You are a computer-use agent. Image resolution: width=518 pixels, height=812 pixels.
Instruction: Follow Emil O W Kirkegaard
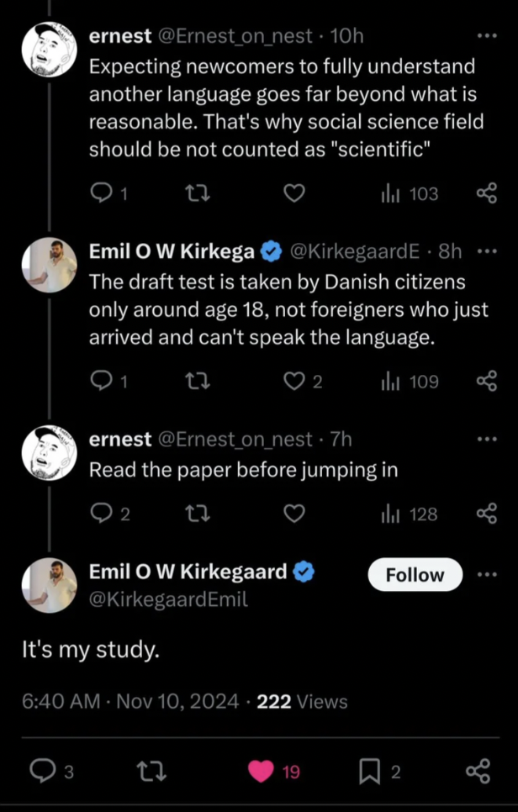[415, 575]
